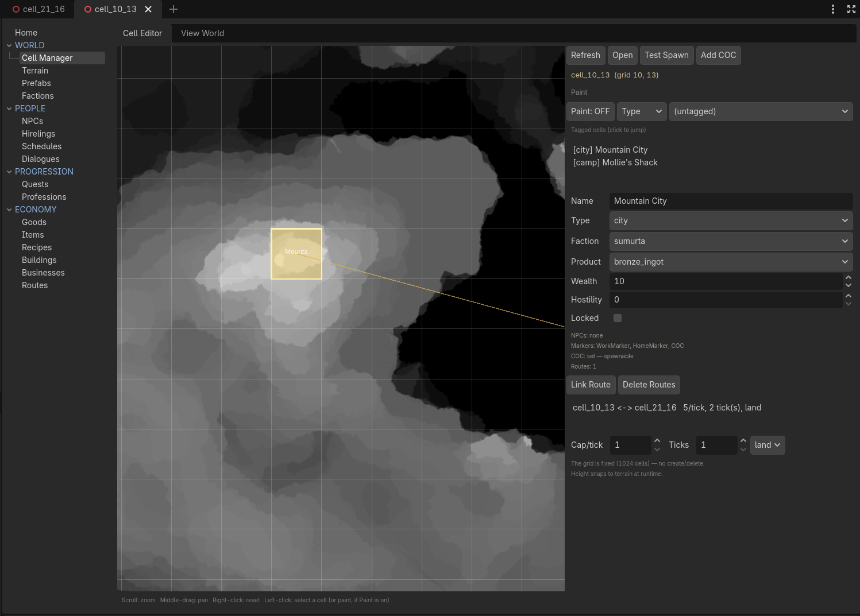The width and height of the screenshot is (860, 616).
Task: Open Buildings page
Action: [39, 260]
